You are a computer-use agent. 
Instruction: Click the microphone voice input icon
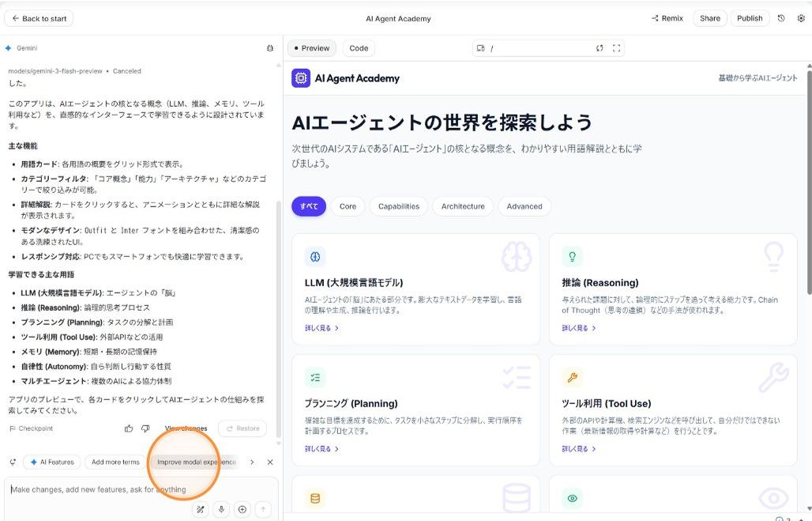221,510
